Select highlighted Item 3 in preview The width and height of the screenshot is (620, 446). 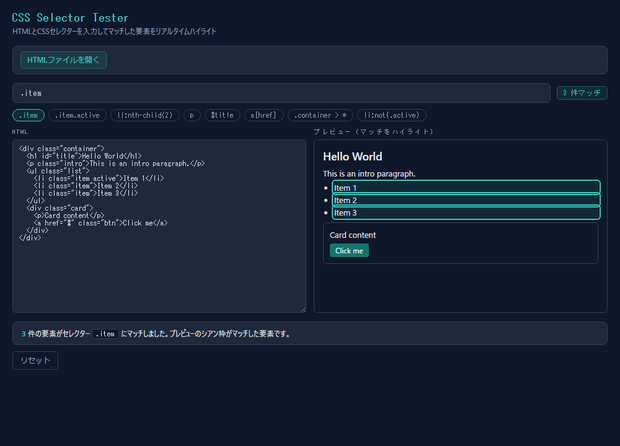tap(466, 213)
